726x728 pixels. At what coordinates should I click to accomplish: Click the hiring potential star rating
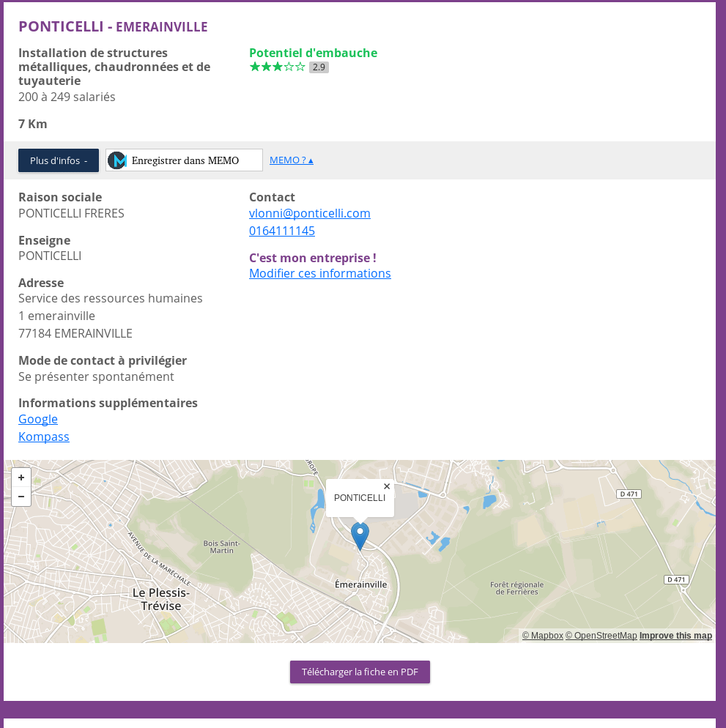click(277, 67)
